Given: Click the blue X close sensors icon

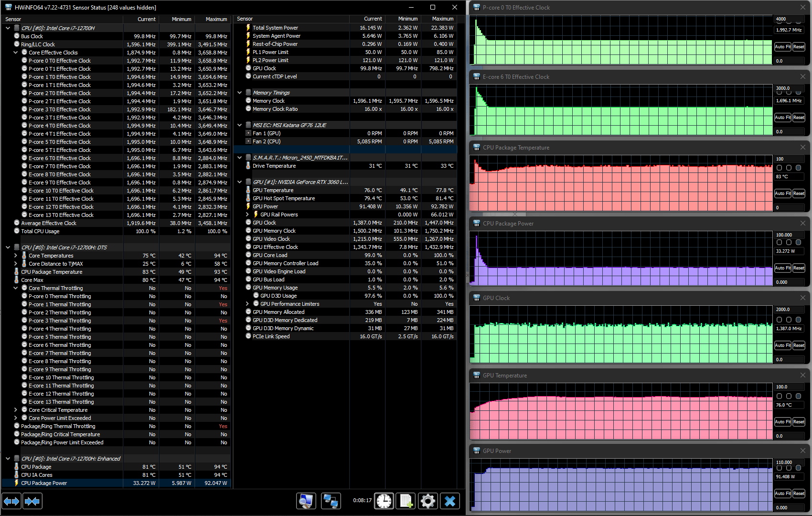Looking at the screenshot, I should 450,501.
